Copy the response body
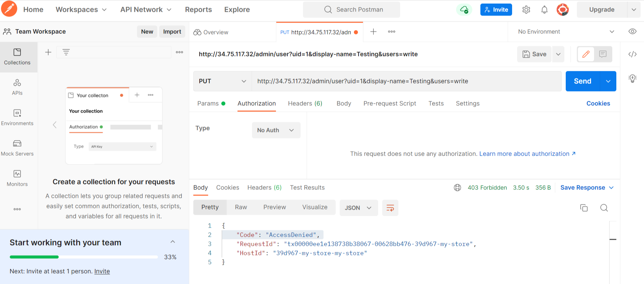Screen dimensions: 644x284 (x=584, y=208)
